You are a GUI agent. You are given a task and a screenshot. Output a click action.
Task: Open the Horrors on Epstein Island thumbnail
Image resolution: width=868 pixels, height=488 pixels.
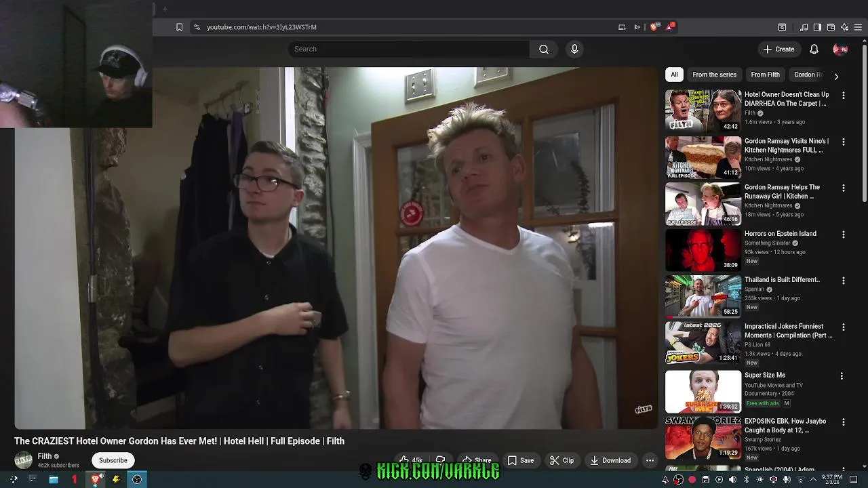(x=703, y=249)
